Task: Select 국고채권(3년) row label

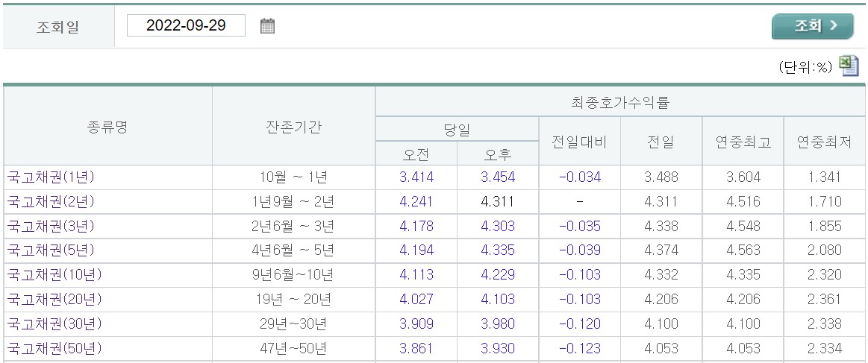Action: 51,226
